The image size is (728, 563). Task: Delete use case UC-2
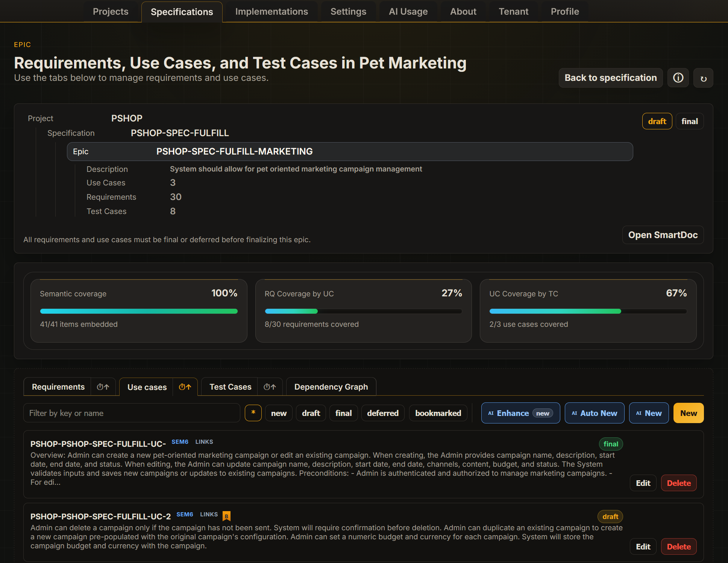(679, 547)
